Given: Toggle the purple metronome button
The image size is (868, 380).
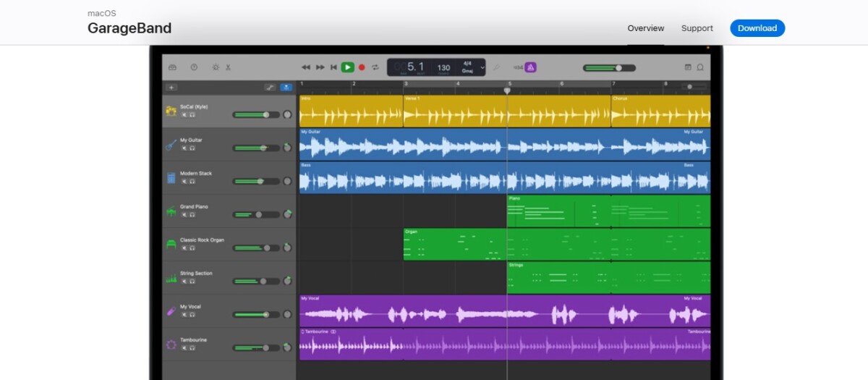Looking at the screenshot, I should point(530,67).
